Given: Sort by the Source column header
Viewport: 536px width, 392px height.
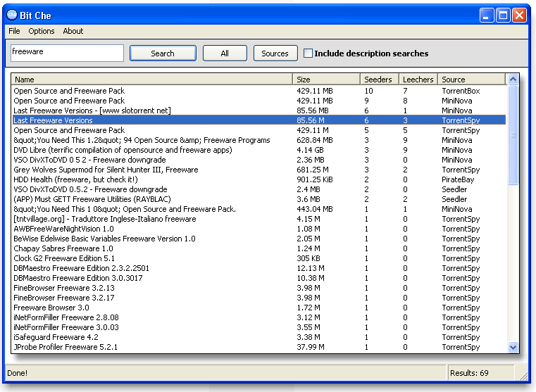Looking at the screenshot, I should pos(471,80).
